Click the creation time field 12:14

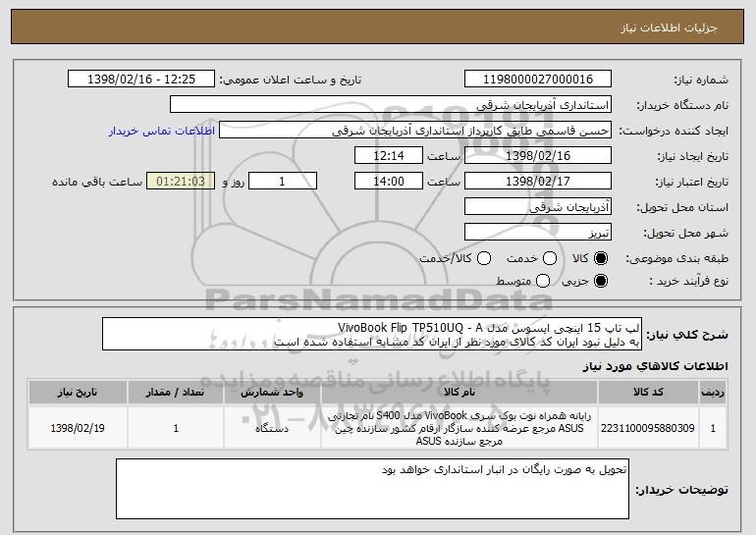389,156
